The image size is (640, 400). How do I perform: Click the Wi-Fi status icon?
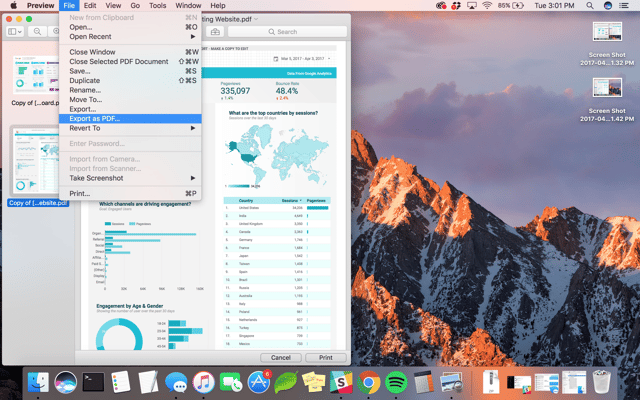(x=486, y=6)
